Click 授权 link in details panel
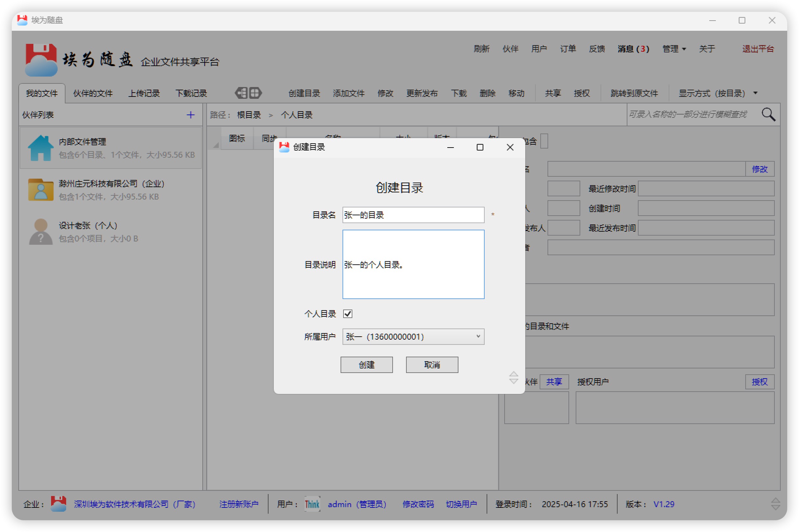 click(x=760, y=382)
